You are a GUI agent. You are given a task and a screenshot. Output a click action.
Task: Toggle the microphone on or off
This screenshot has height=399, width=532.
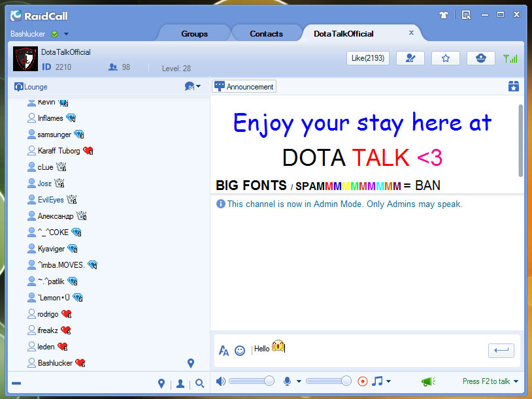[x=287, y=381]
